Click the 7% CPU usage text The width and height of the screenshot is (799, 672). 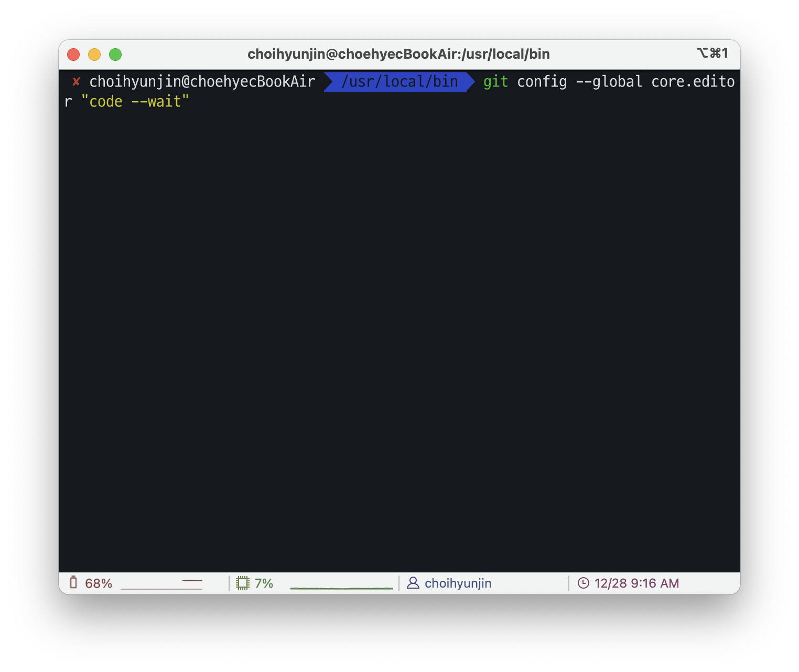(x=264, y=583)
